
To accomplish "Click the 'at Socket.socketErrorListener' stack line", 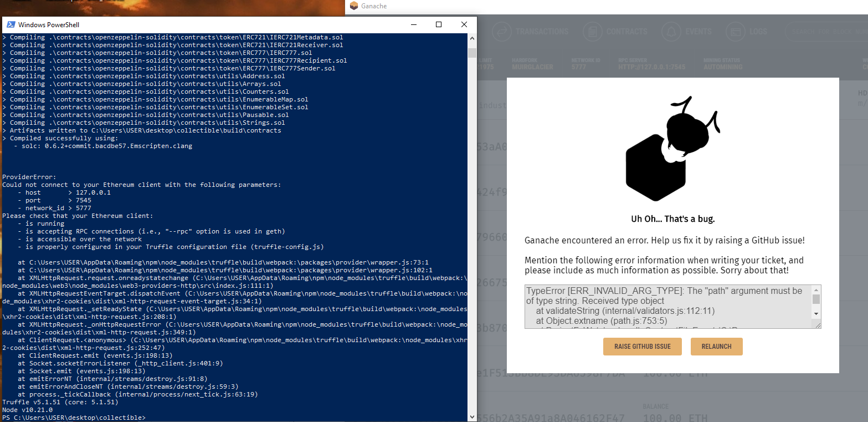I will (120, 363).
